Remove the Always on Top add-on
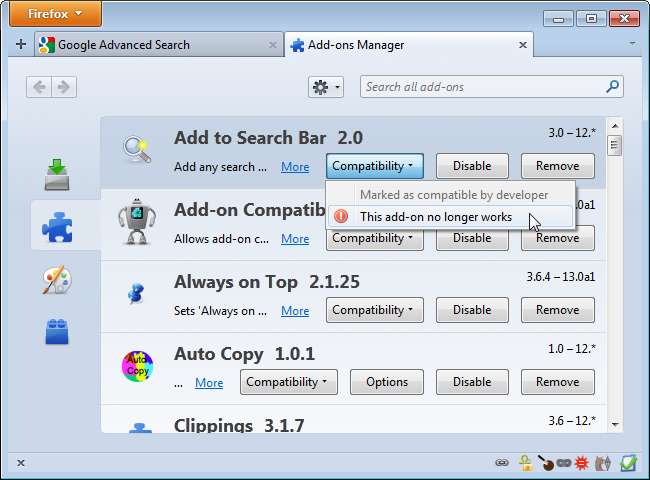650x480 pixels. coord(558,310)
